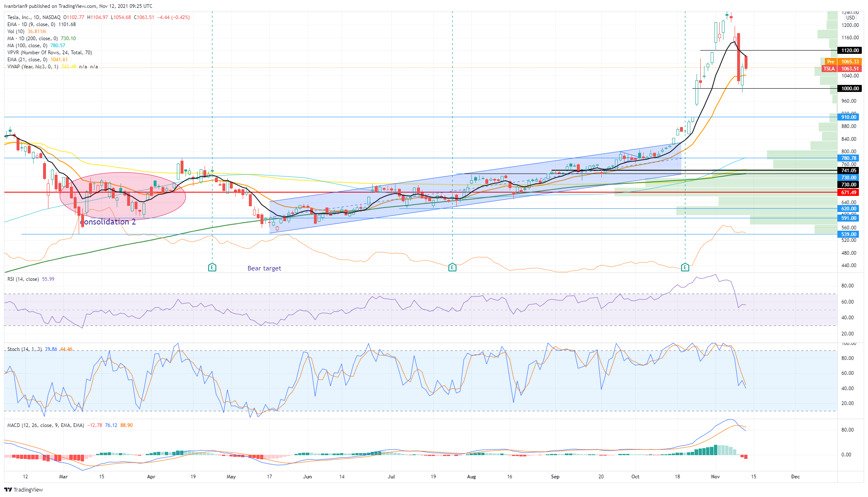This screenshot has width=868, height=497.
Task: Select the VWAP indicator legend row
Action: 53,67
